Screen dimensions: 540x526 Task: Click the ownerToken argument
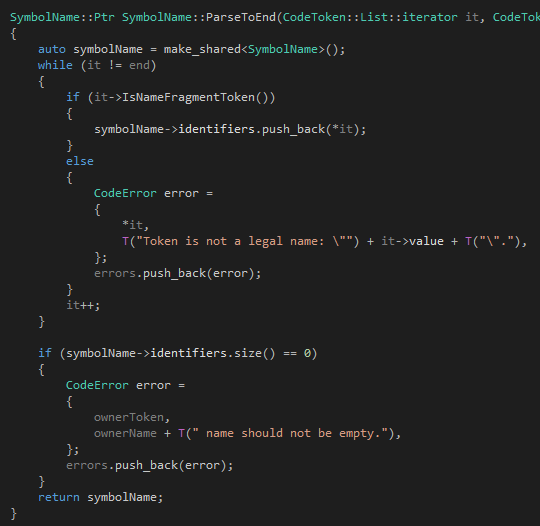click(x=129, y=417)
